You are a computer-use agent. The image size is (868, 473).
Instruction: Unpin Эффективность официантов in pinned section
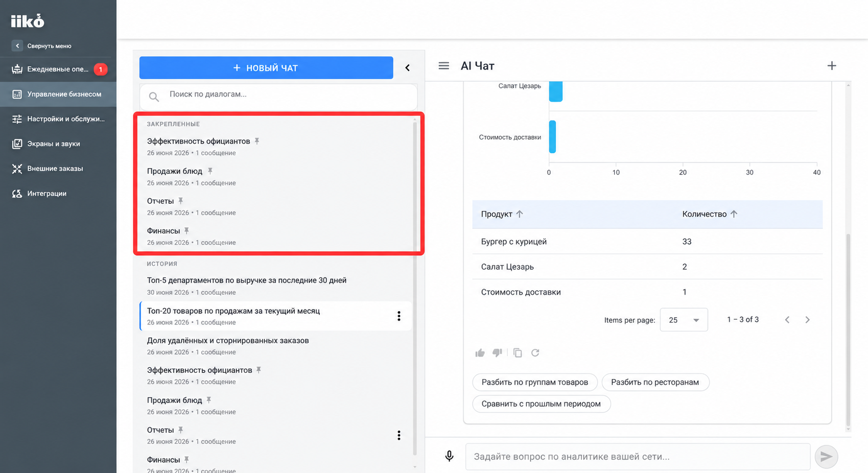click(x=257, y=141)
